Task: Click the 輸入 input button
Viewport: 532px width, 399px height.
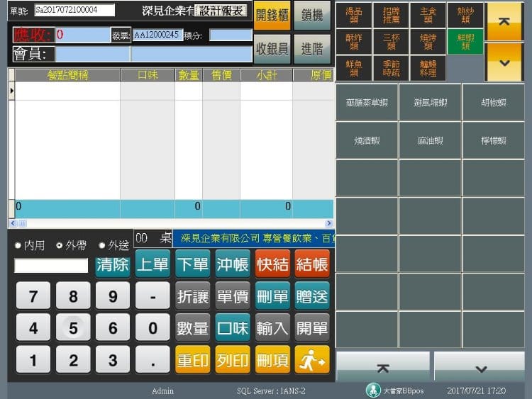Action: pyautogui.click(x=272, y=328)
